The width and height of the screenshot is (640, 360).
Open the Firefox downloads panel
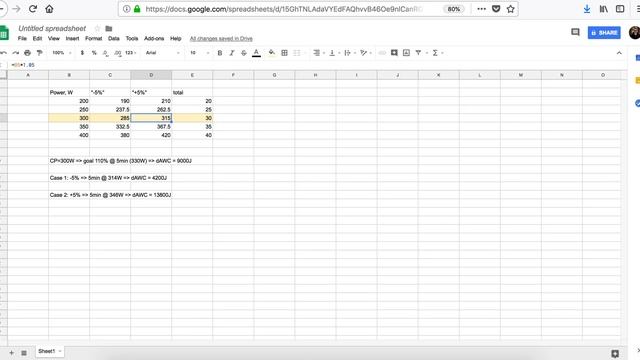click(x=587, y=9)
